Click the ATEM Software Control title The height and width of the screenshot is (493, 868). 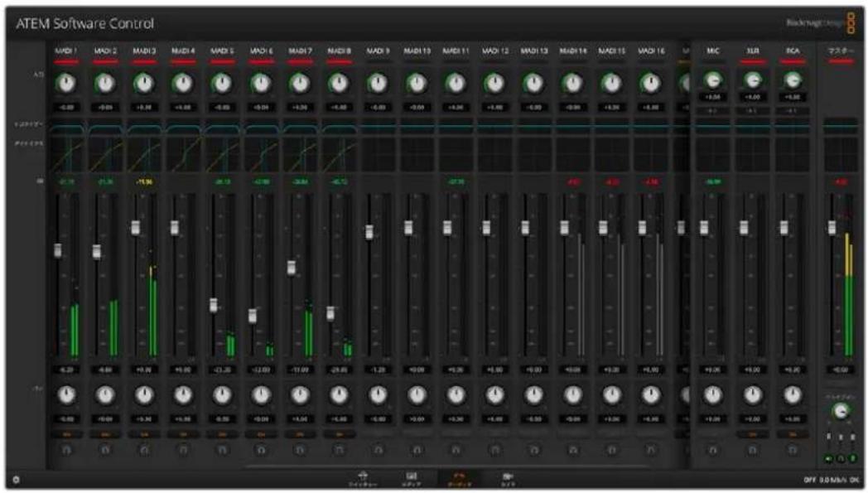pyautogui.click(x=84, y=24)
